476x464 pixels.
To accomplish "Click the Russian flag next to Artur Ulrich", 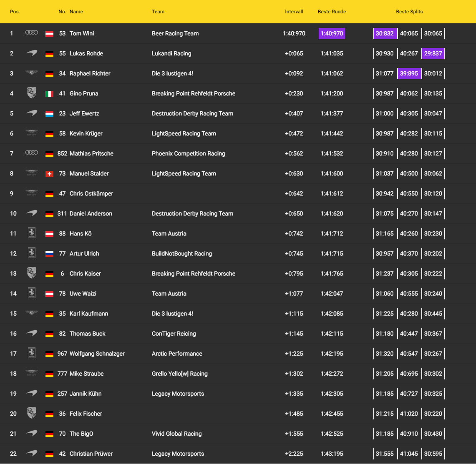I will point(49,254).
